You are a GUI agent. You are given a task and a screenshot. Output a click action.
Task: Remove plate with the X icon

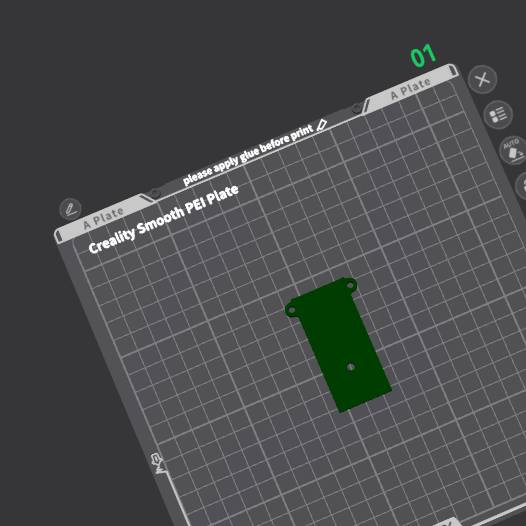(x=482, y=80)
